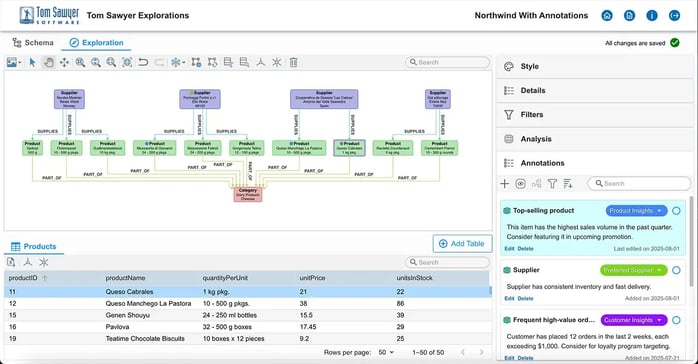Open the export image tool in toolbar

[x=11, y=62]
